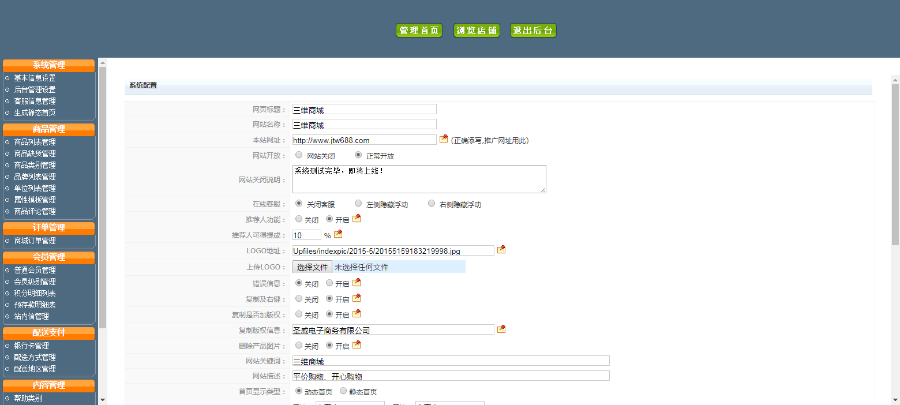Click the note icon in the 删除产品图片 row
The width and height of the screenshot is (900, 405).
click(356, 345)
